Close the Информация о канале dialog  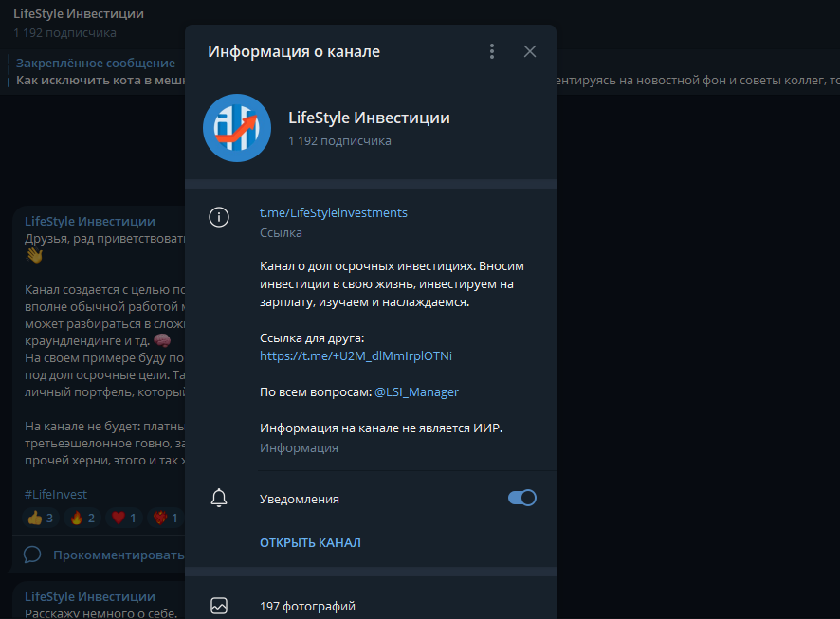coord(530,51)
